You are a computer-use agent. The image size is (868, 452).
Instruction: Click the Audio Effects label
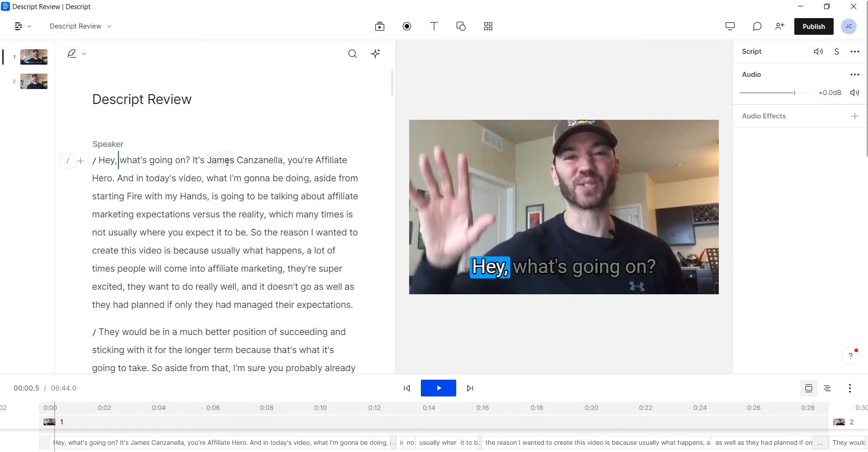tap(764, 116)
